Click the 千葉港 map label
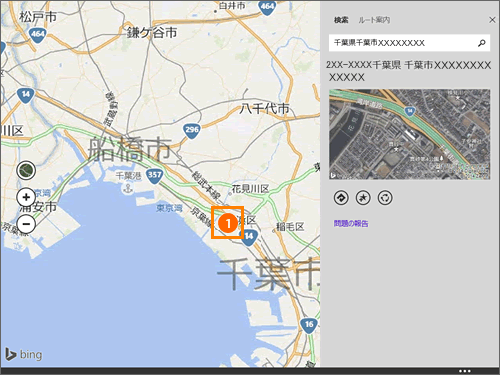This screenshot has height=375, width=500. 128,176
